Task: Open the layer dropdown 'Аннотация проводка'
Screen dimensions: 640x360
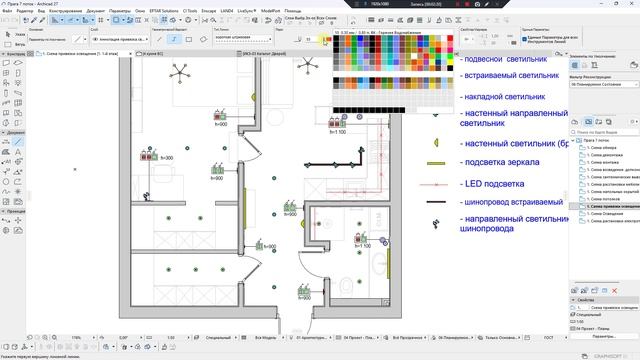Action: [120, 40]
